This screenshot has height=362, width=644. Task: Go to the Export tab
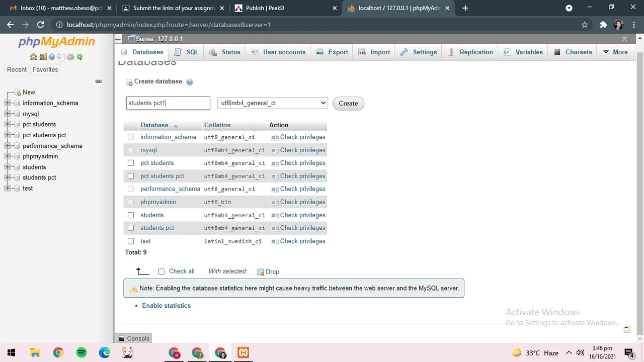pos(332,52)
